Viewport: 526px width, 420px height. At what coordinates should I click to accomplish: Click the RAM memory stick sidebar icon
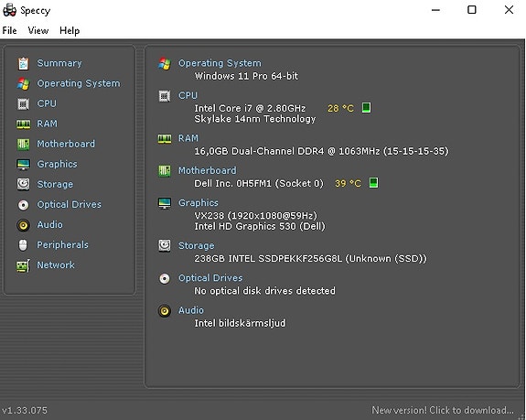pyautogui.click(x=23, y=124)
